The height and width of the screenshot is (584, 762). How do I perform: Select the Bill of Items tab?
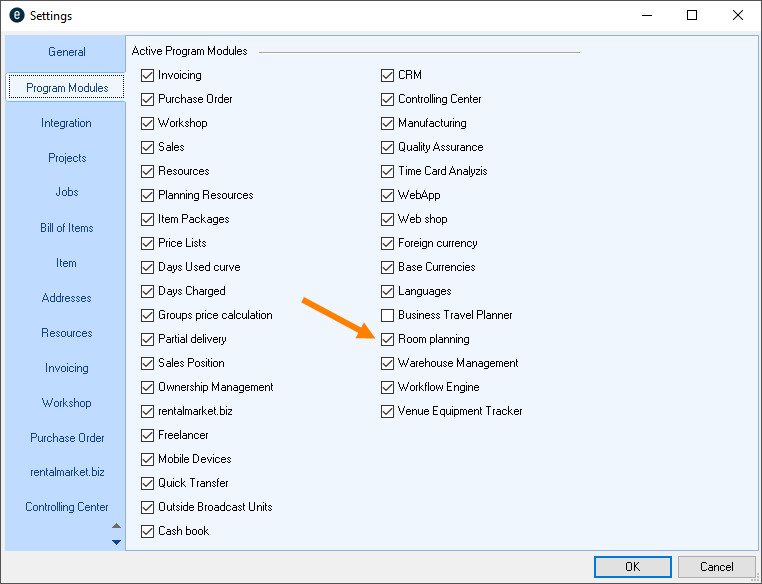coord(66,228)
